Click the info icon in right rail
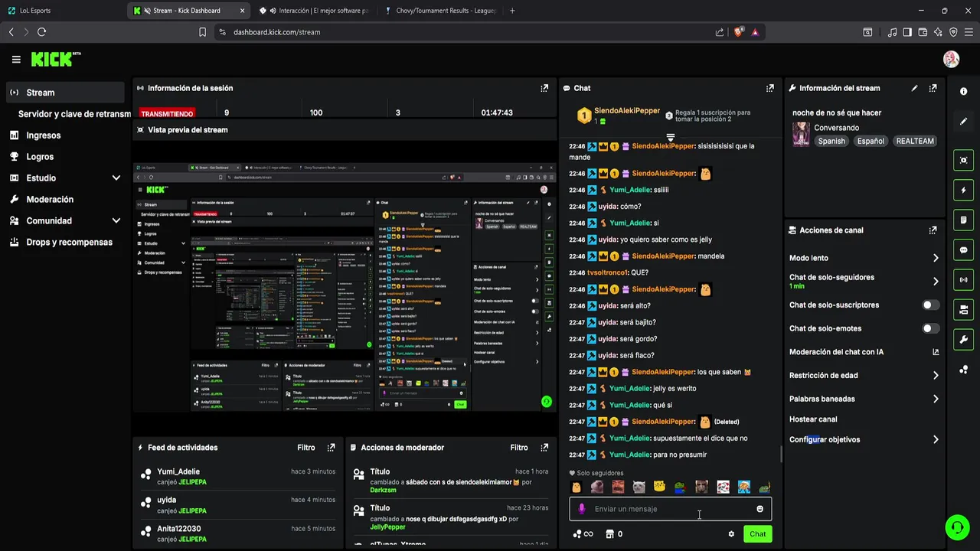The width and height of the screenshot is (980, 551). tap(963, 92)
